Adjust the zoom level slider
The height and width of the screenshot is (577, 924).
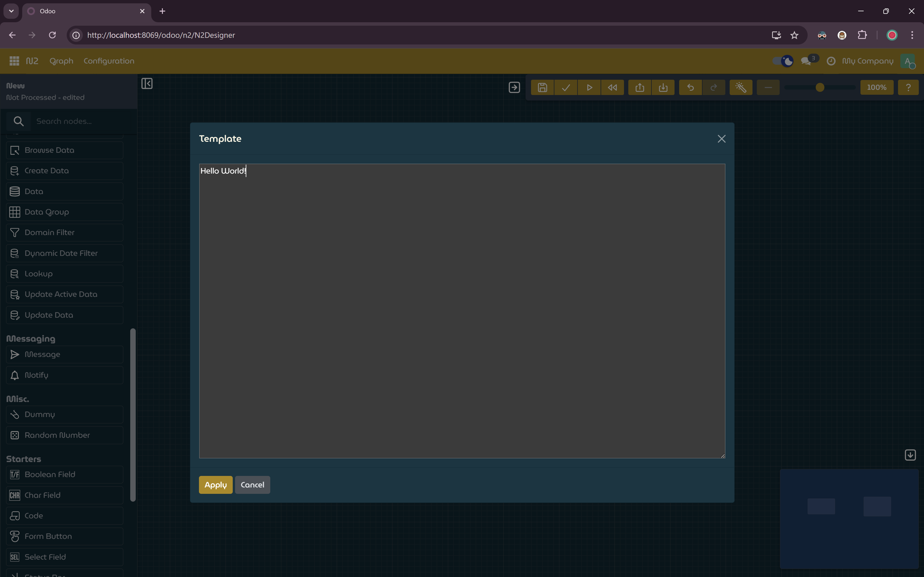click(x=819, y=87)
